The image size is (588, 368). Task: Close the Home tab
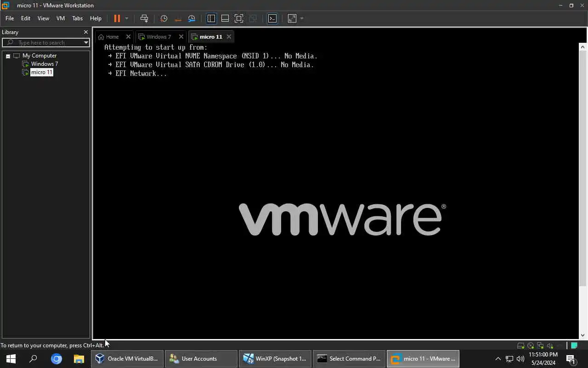(x=128, y=37)
